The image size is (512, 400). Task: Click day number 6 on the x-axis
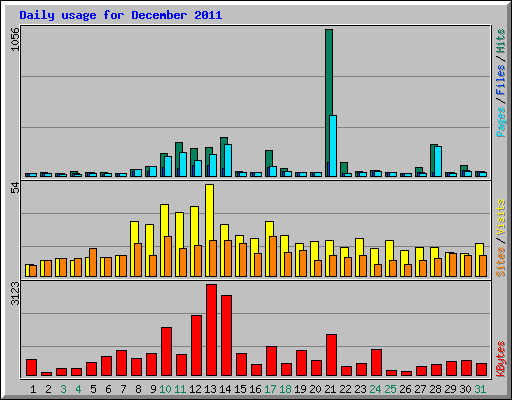[x=108, y=389]
